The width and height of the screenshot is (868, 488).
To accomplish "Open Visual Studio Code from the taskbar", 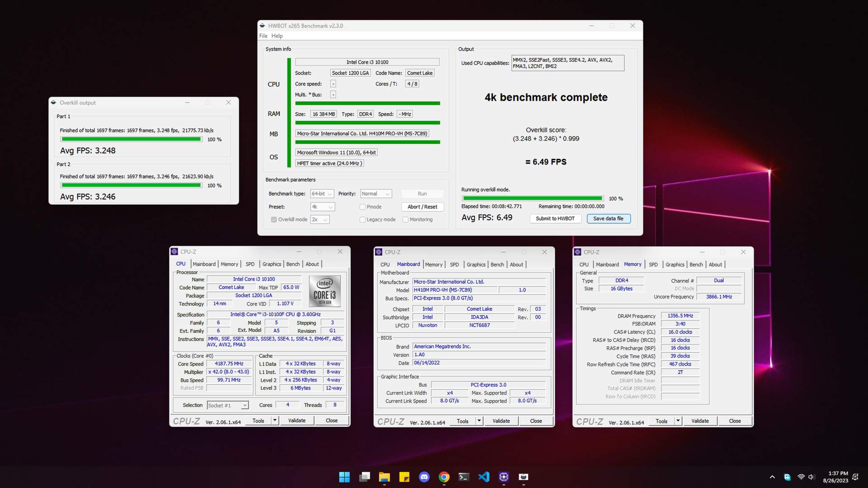I will 484,477.
